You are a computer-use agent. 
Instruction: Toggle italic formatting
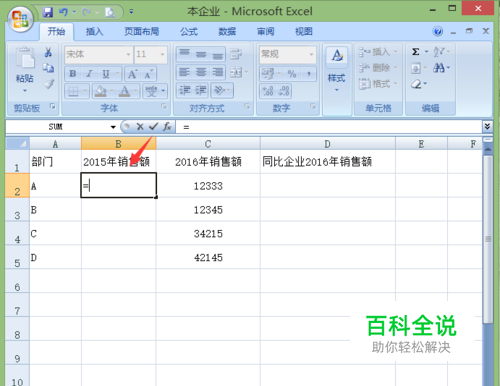pyautogui.click(x=89, y=74)
